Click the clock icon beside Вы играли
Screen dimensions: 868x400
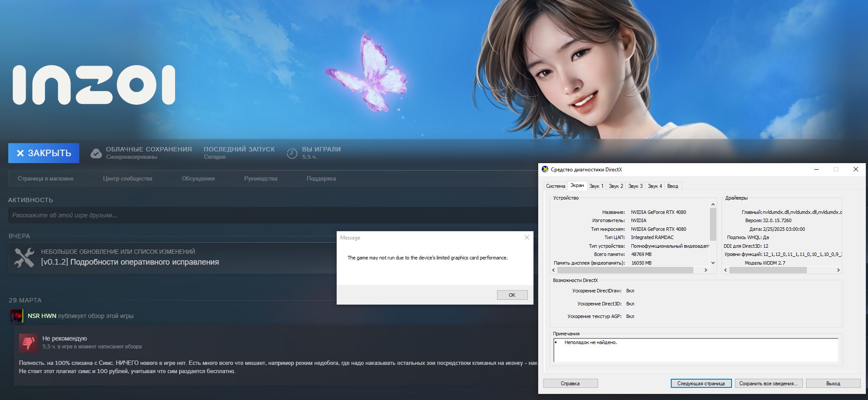[x=292, y=153]
